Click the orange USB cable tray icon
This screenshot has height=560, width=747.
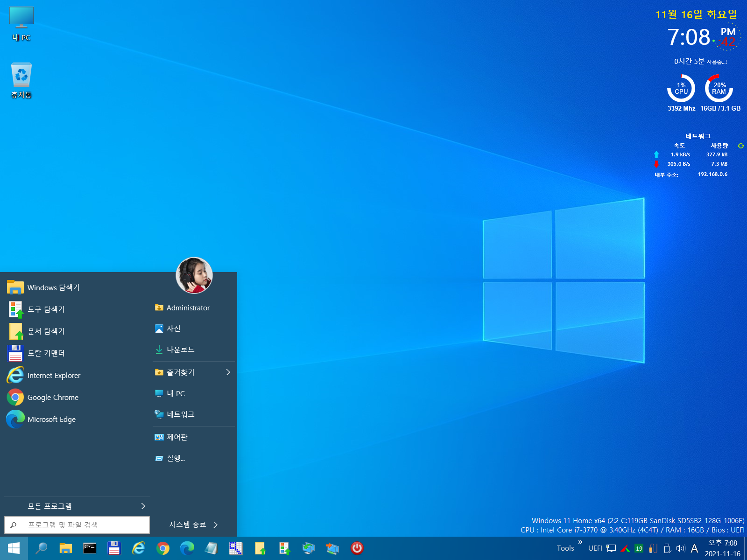tap(653, 548)
